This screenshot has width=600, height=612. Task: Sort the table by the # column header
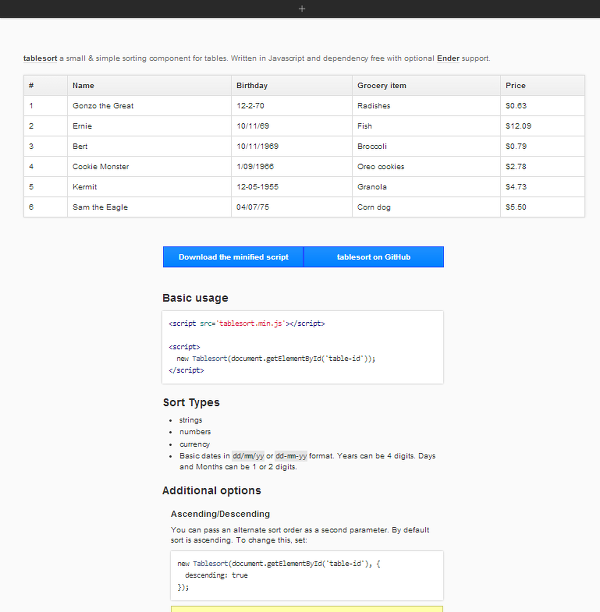pyautogui.click(x=46, y=85)
